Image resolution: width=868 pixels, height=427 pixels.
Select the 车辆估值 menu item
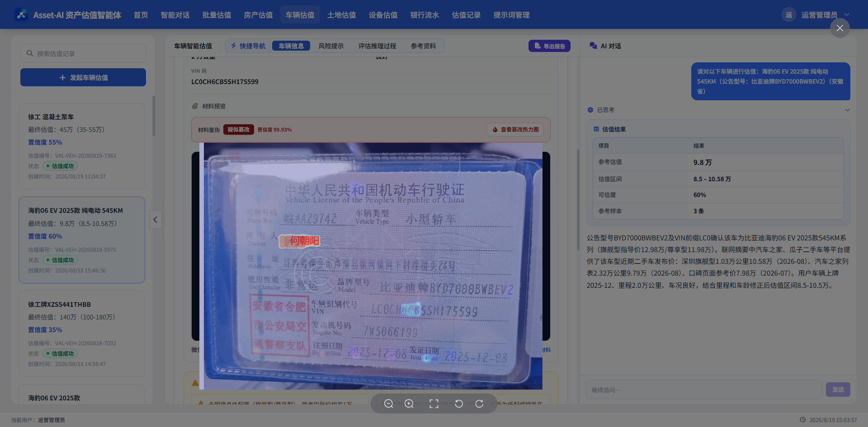click(300, 15)
